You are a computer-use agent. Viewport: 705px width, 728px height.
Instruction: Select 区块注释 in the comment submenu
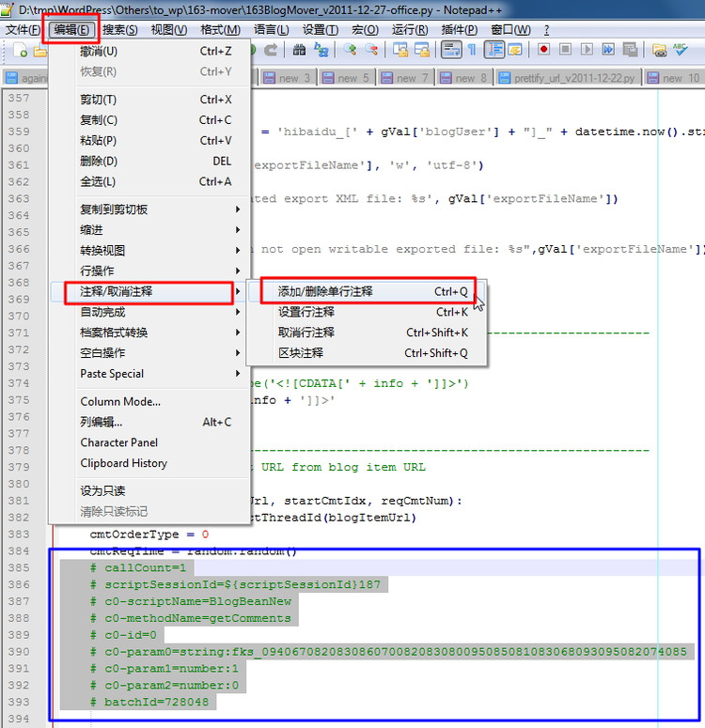[x=301, y=353]
